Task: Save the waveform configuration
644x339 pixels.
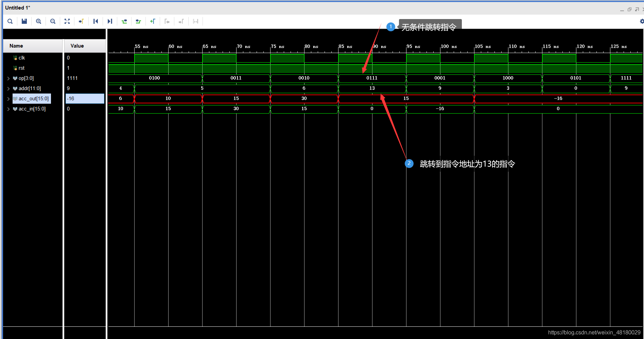Action: (x=24, y=21)
